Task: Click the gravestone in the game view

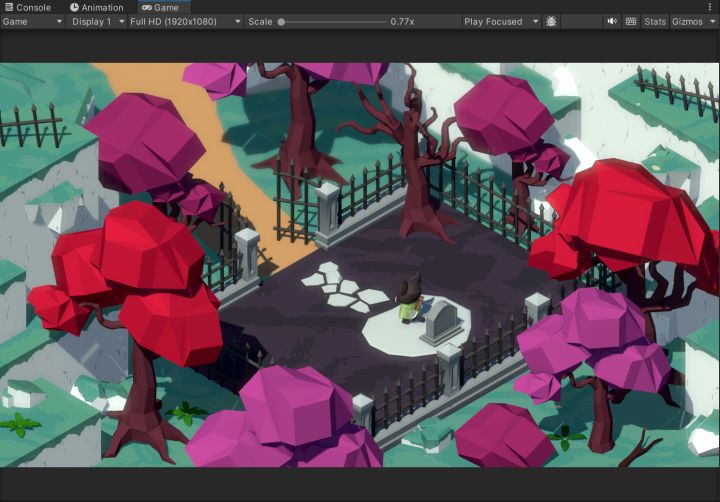Action: 442,322
